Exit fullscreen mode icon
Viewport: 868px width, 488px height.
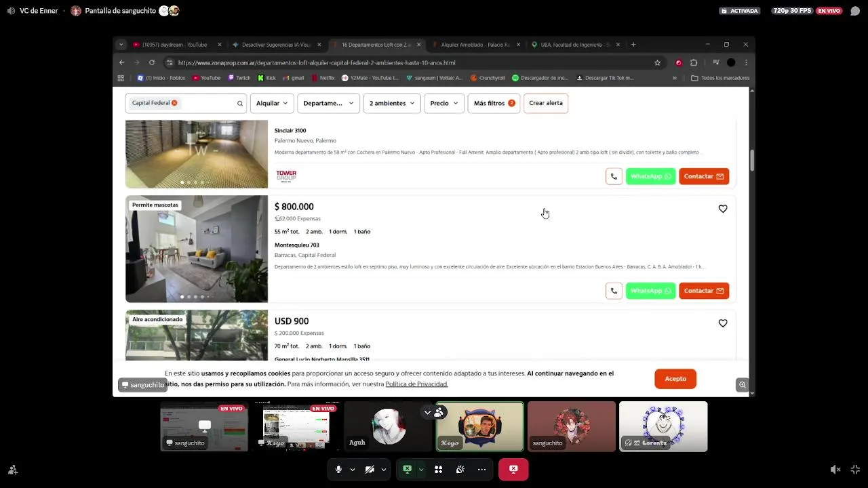(x=855, y=469)
